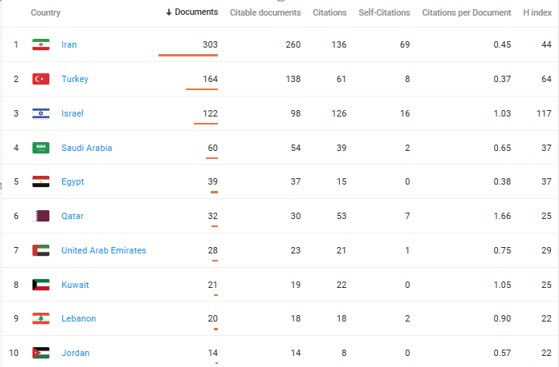
Task: Select Kuwait's documents value 21
Action: tap(212, 285)
